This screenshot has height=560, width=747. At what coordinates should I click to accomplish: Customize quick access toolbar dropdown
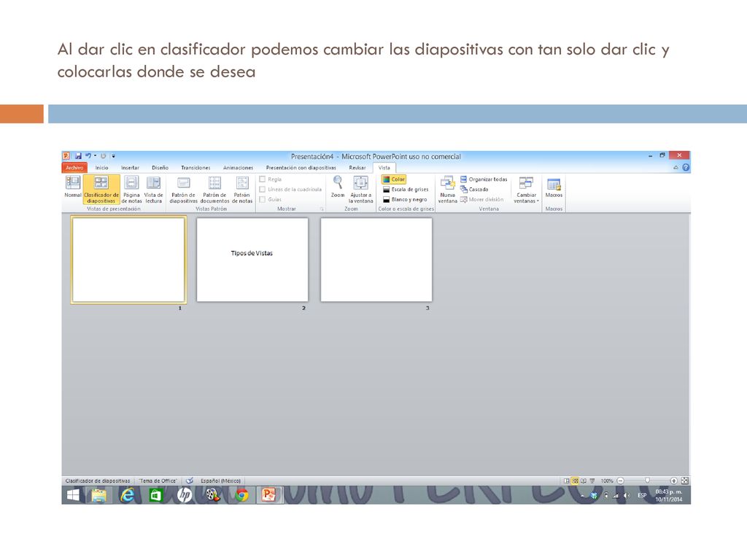pyautogui.click(x=113, y=156)
